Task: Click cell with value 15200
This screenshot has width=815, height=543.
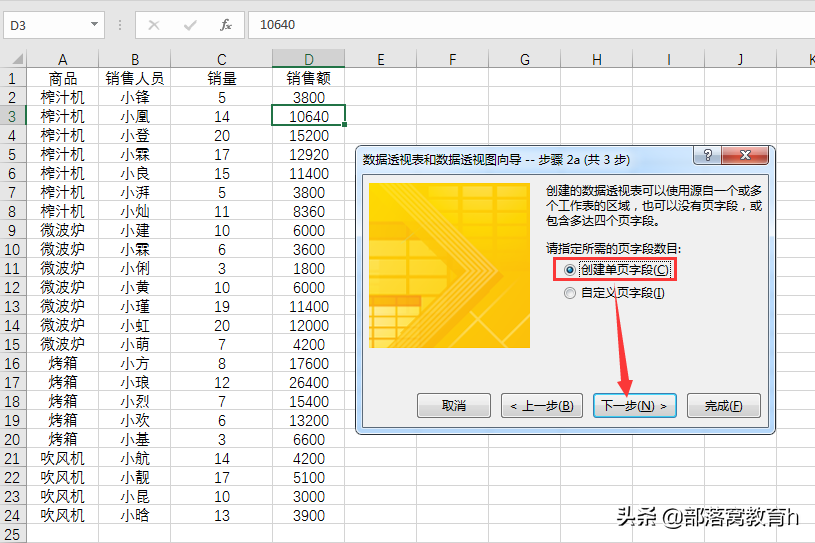Action: tap(309, 135)
